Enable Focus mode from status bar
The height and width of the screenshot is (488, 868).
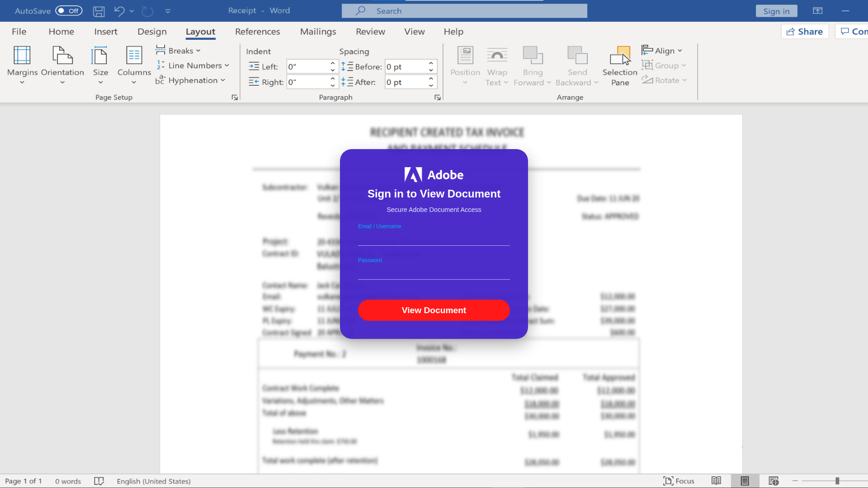(x=679, y=481)
